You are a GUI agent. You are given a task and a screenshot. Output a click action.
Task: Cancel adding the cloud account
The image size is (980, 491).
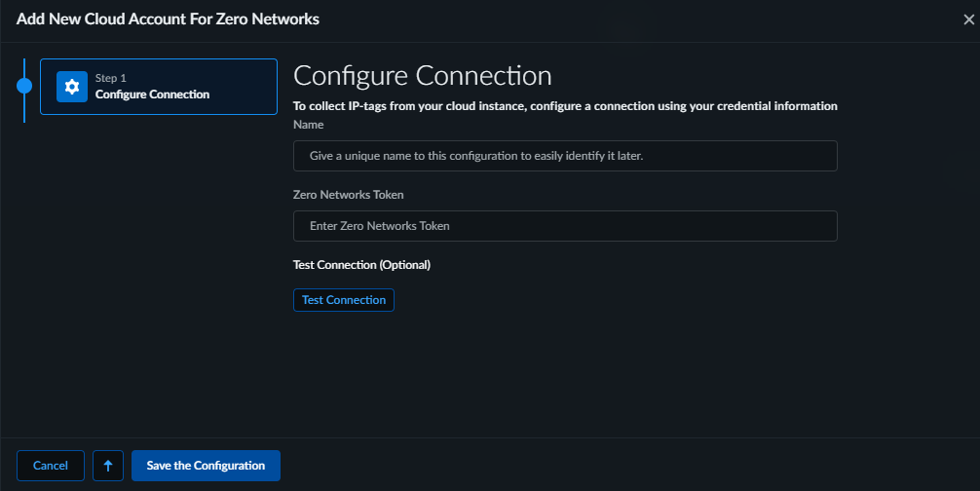pyautogui.click(x=51, y=466)
